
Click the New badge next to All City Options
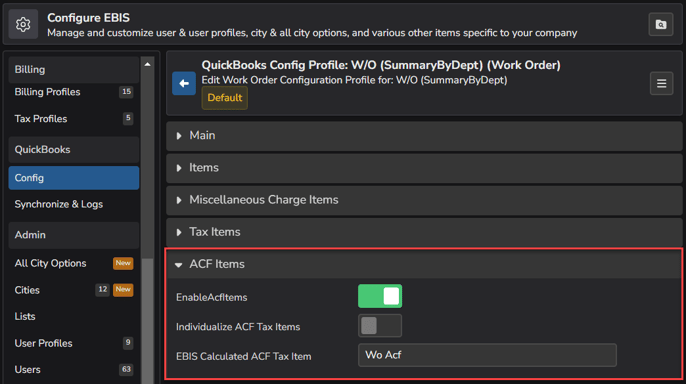click(x=123, y=263)
